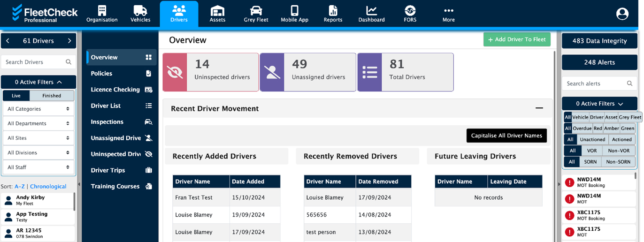This screenshot has height=242, width=644.
Task: Open the All Categories dropdown
Action: pyautogui.click(x=38, y=109)
